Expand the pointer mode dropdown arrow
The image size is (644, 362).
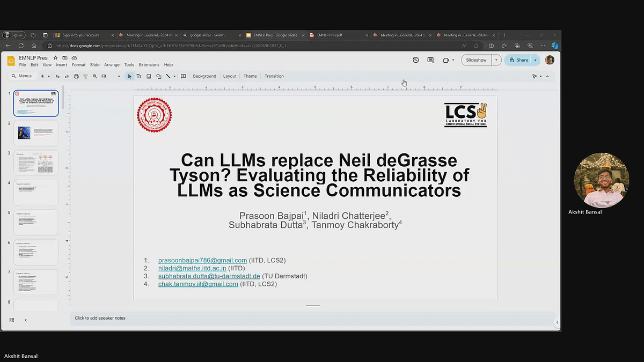540,76
